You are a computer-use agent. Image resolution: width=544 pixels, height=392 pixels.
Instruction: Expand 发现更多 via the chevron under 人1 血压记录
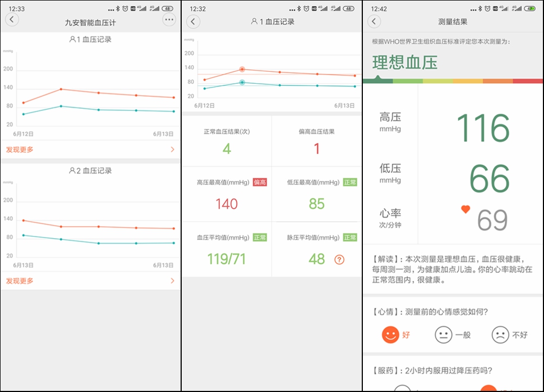coord(173,149)
